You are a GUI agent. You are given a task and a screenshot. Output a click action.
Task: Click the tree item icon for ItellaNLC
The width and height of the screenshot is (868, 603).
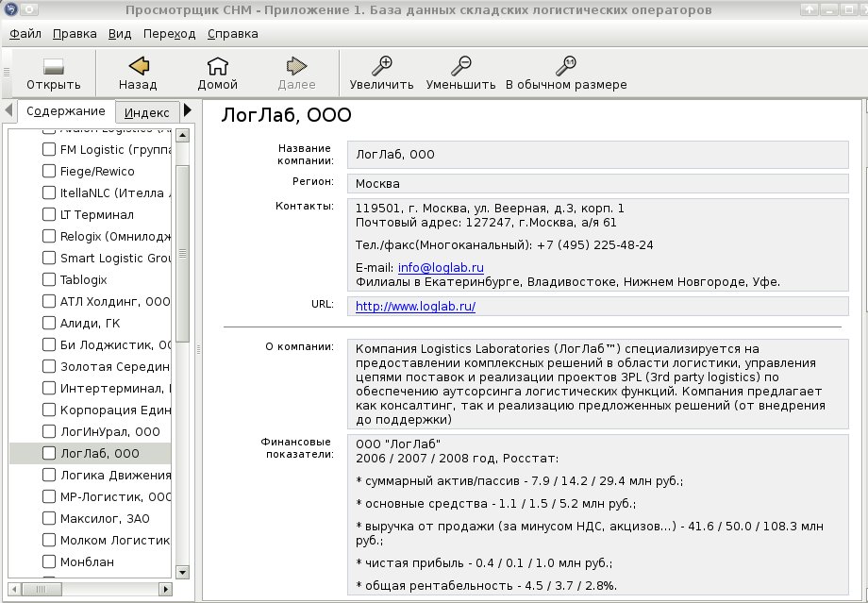coord(49,193)
